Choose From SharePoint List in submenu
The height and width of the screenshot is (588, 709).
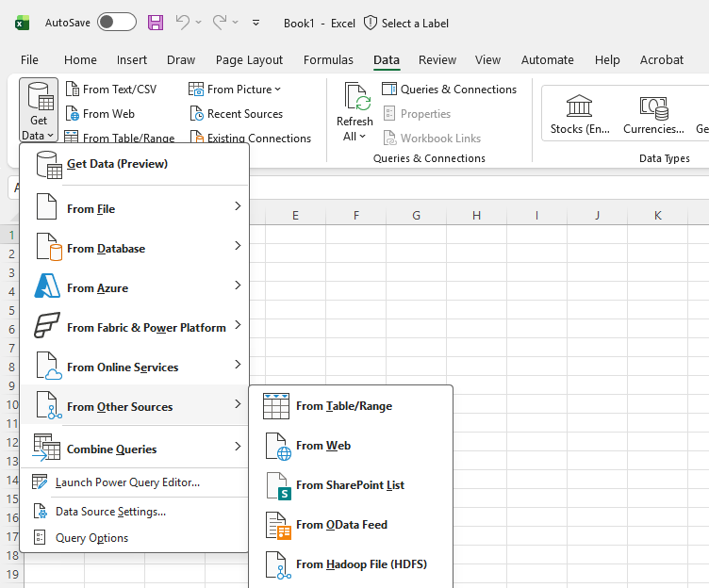(351, 485)
